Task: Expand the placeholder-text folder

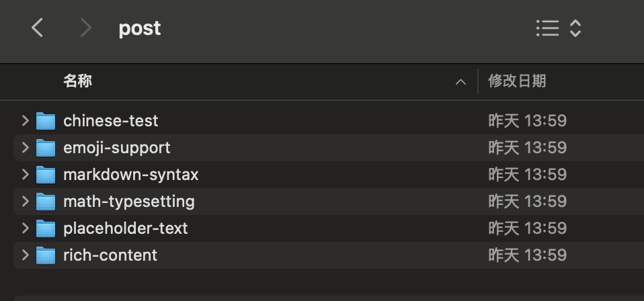Action: [25, 228]
